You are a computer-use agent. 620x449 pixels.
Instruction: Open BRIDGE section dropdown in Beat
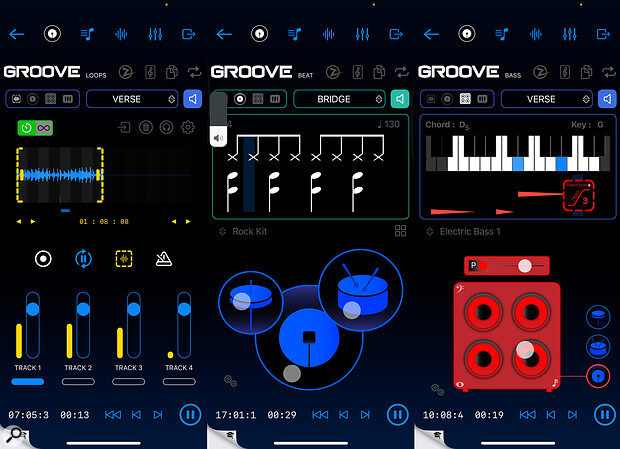click(x=339, y=99)
